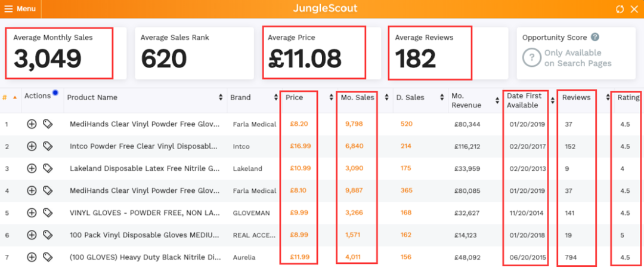Click tag icon for Heavy Duty Black Nitrile row

point(48,257)
